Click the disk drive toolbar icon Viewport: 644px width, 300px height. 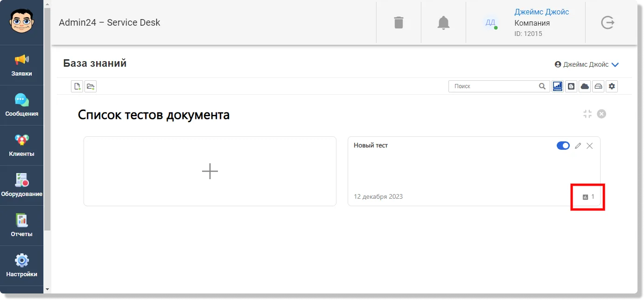point(598,86)
